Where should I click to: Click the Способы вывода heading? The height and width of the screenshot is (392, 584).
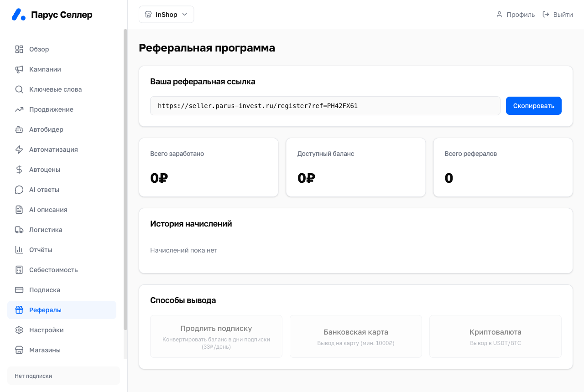click(x=183, y=300)
